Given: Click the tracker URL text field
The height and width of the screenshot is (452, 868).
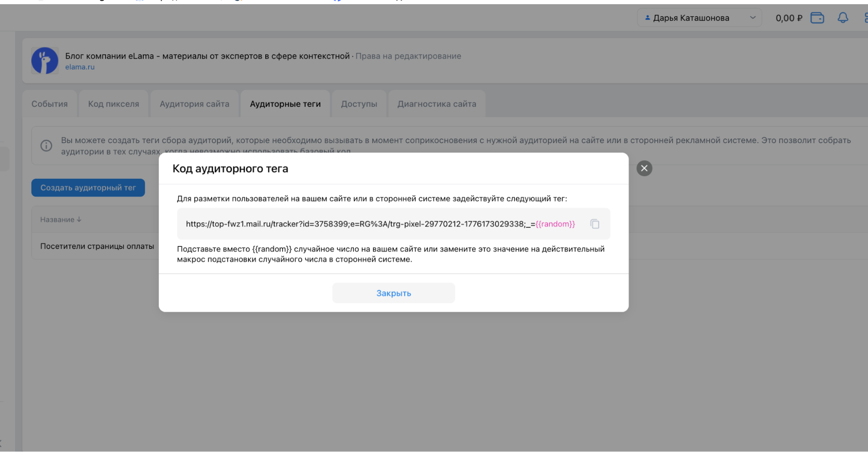Looking at the screenshot, I should point(380,224).
